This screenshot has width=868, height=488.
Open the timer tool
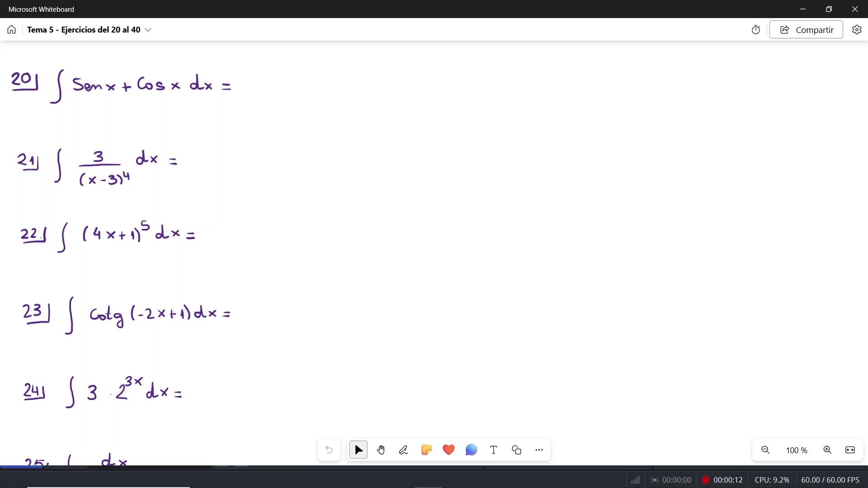pos(756,30)
